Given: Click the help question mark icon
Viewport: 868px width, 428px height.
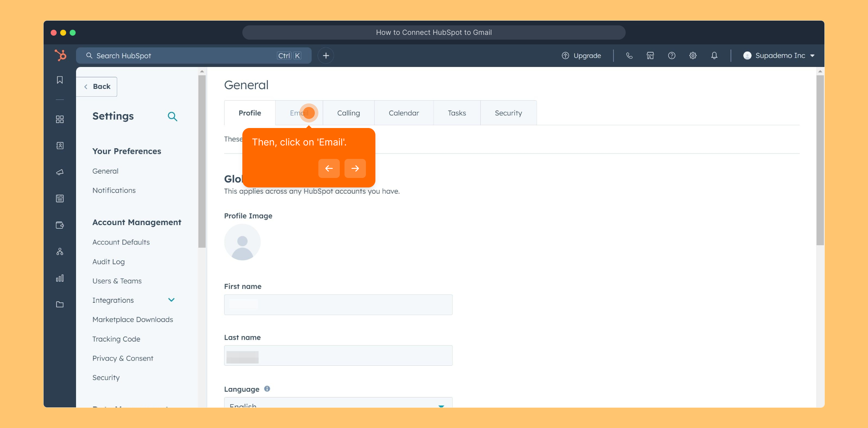Looking at the screenshot, I should point(672,55).
